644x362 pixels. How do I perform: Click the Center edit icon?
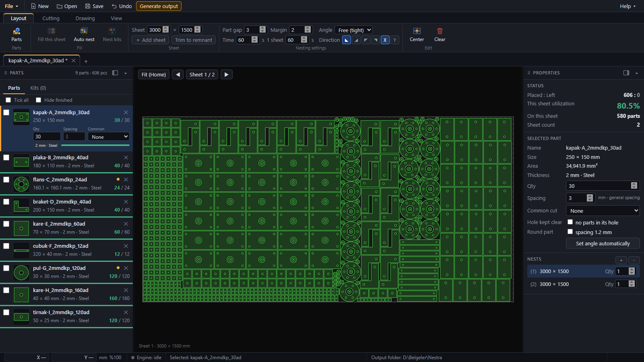[x=417, y=35]
